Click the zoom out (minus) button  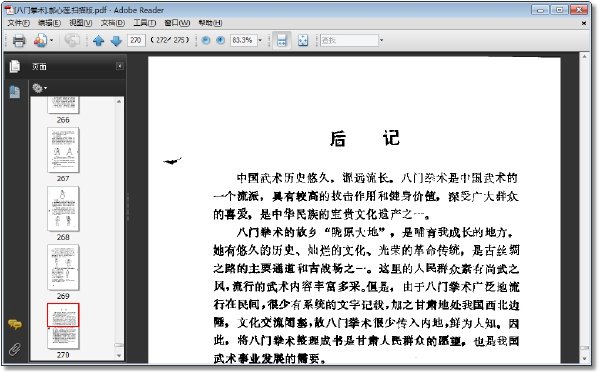206,40
